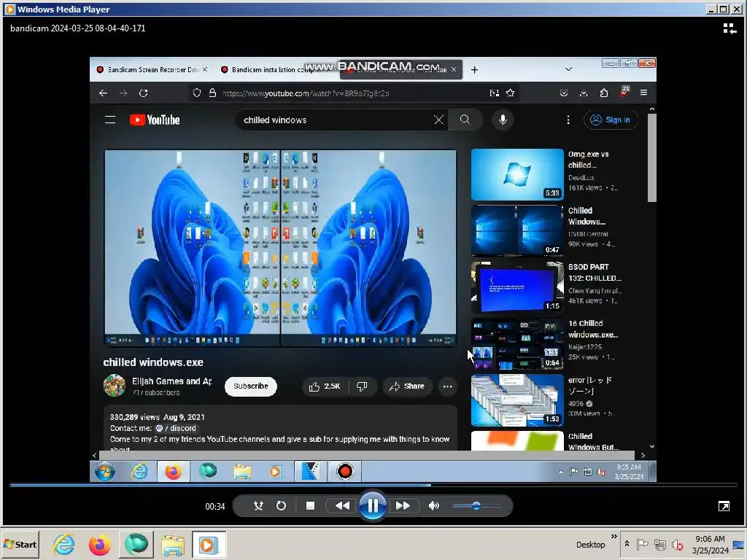Viewport: 747px width, 560px height.
Task: Open the Firefox list all tabs chevron
Action: click(x=568, y=69)
